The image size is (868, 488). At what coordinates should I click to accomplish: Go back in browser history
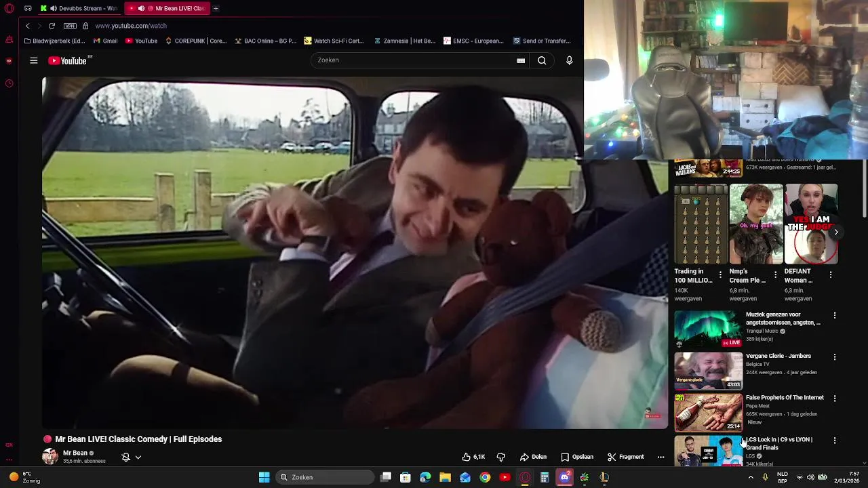point(27,26)
